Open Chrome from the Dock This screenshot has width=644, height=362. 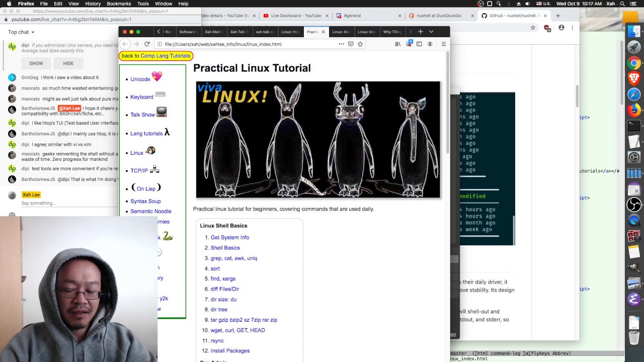coord(634,63)
